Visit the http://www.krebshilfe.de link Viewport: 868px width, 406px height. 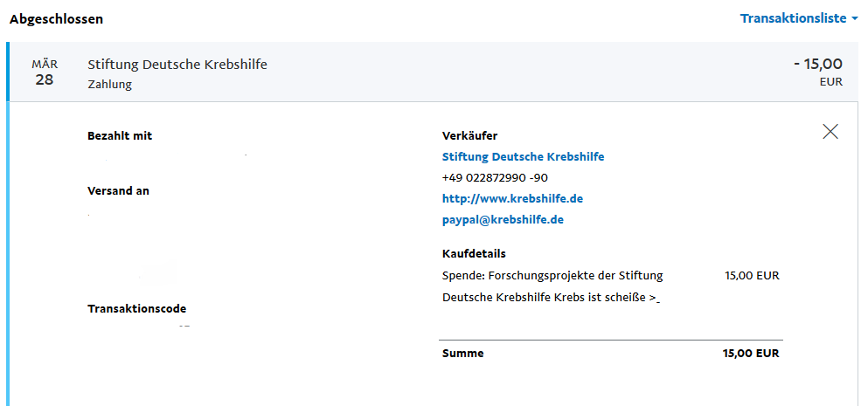pyautogui.click(x=512, y=198)
